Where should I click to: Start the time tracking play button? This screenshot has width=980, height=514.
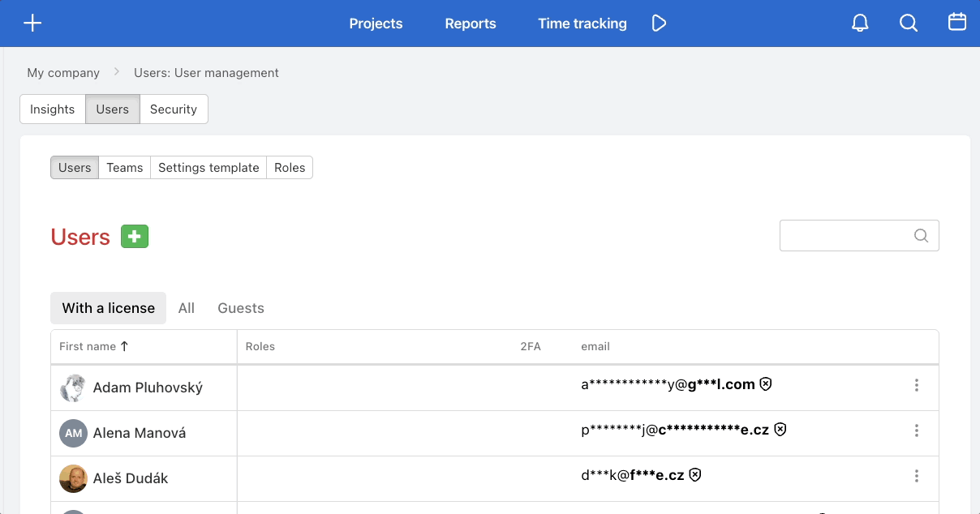[x=659, y=24]
